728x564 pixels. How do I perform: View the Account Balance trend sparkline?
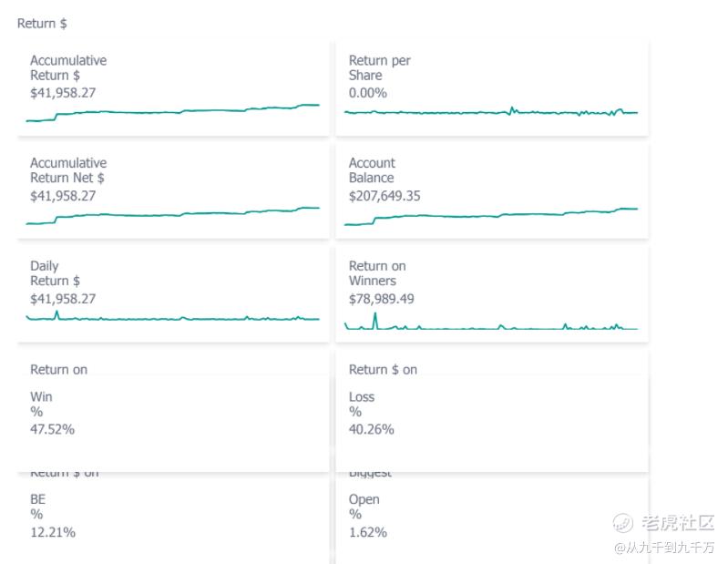pos(491,215)
